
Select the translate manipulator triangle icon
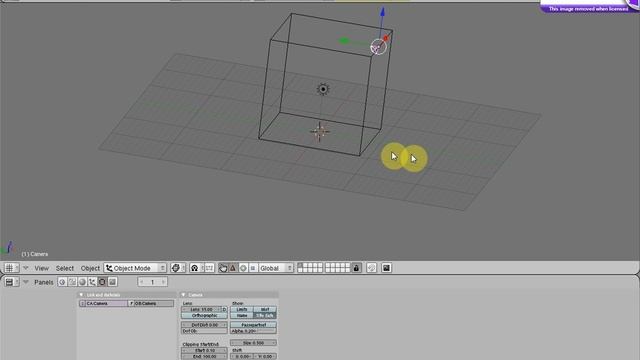pyautogui.click(x=233, y=268)
